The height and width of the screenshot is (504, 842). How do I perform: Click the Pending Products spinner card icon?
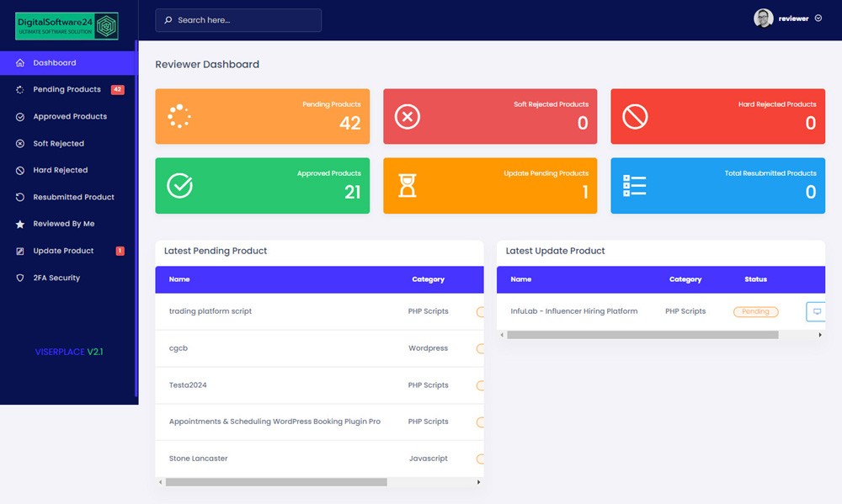click(x=179, y=116)
